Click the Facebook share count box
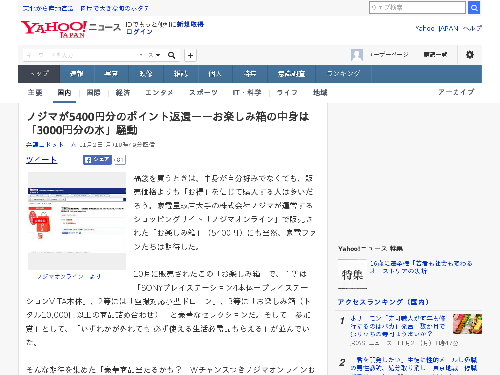Screen dimensions: 500x375 click(120, 160)
